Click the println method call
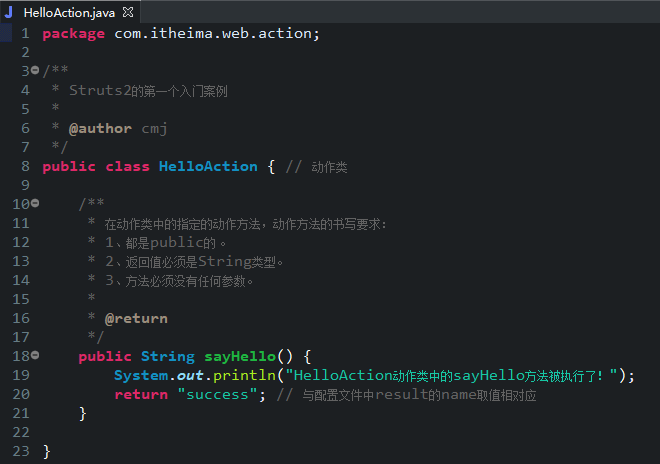 point(244,375)
